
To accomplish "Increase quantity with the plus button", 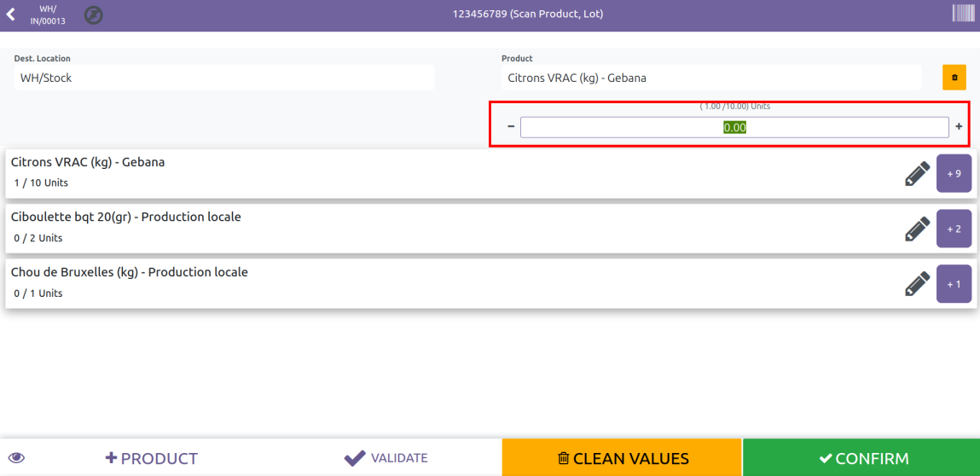I will point(959,126).
